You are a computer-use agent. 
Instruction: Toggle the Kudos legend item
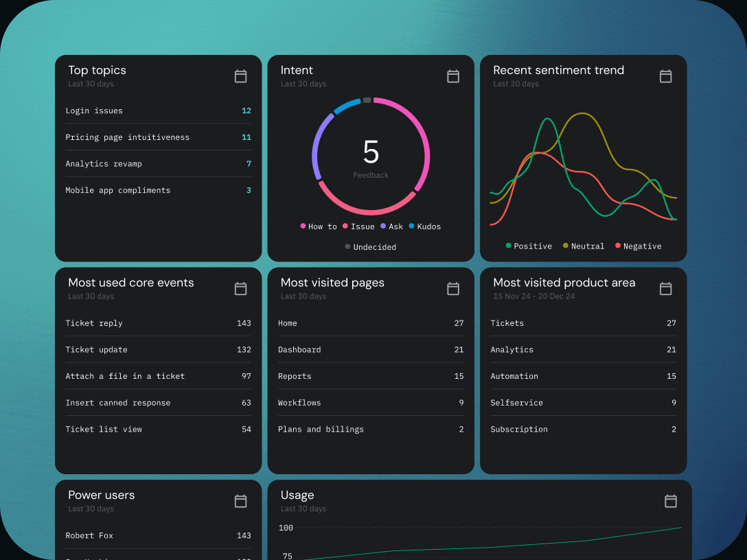[x=425, y=226]
